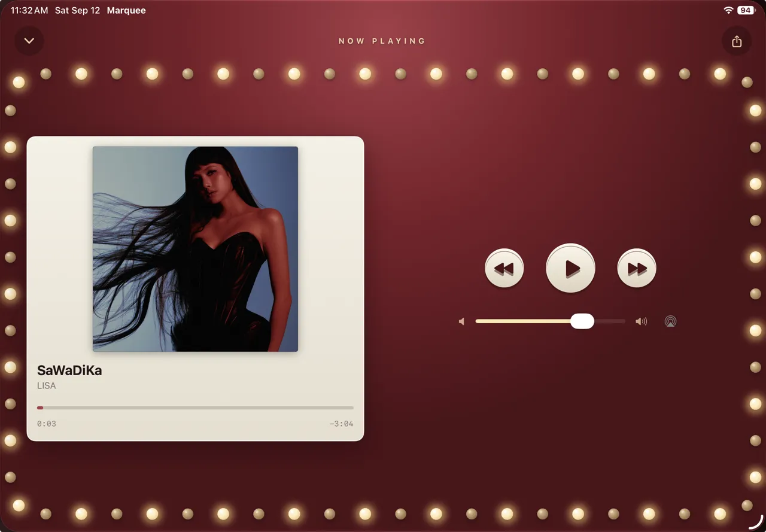
Task: Click the volume slider thumb
Action: point(582,321)
